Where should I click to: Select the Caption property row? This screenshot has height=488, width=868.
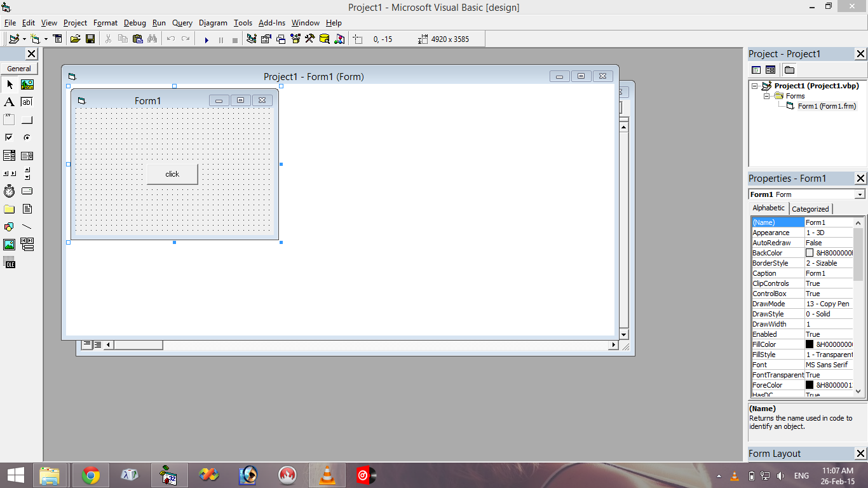[x=802, y=273]
